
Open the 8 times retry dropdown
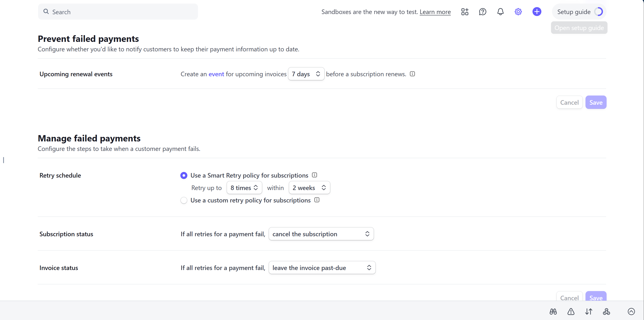pyautogui.click(x=244, y=188)
